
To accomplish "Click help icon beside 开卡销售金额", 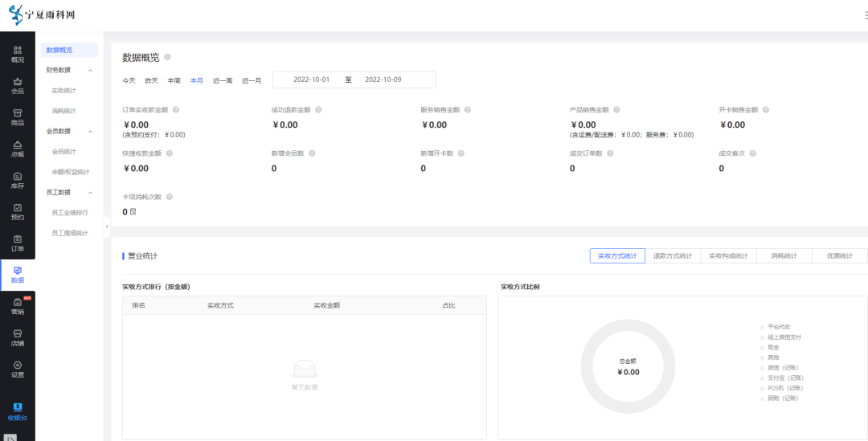I will [766, 109].
